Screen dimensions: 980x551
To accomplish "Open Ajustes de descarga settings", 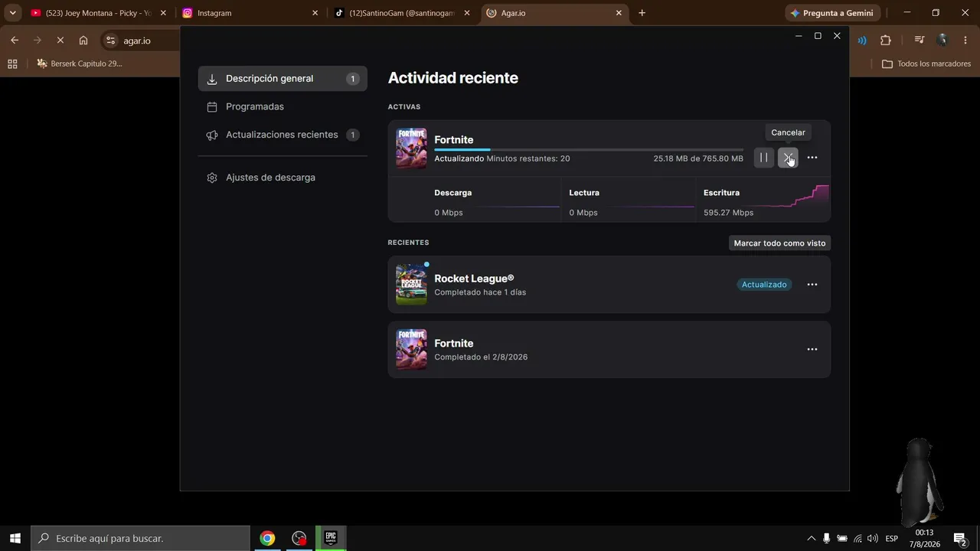I will pos(283,178).
